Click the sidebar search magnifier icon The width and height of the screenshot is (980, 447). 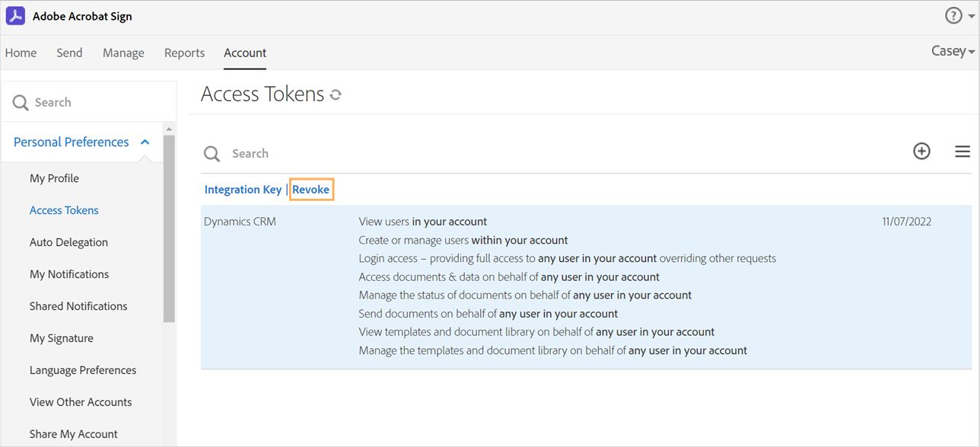click(21, 103)
